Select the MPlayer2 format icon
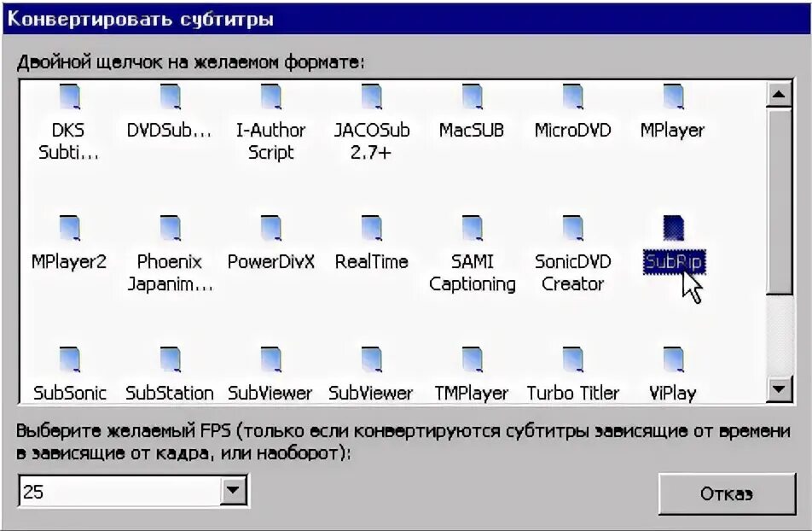This screenshot has width=812, height=531. coord(70,228)
